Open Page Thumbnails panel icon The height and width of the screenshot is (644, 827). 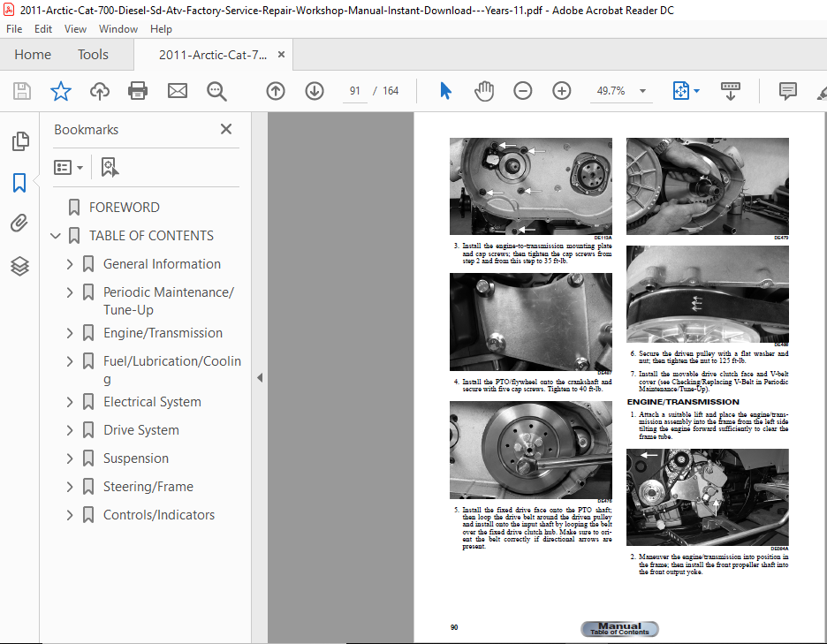20,141
